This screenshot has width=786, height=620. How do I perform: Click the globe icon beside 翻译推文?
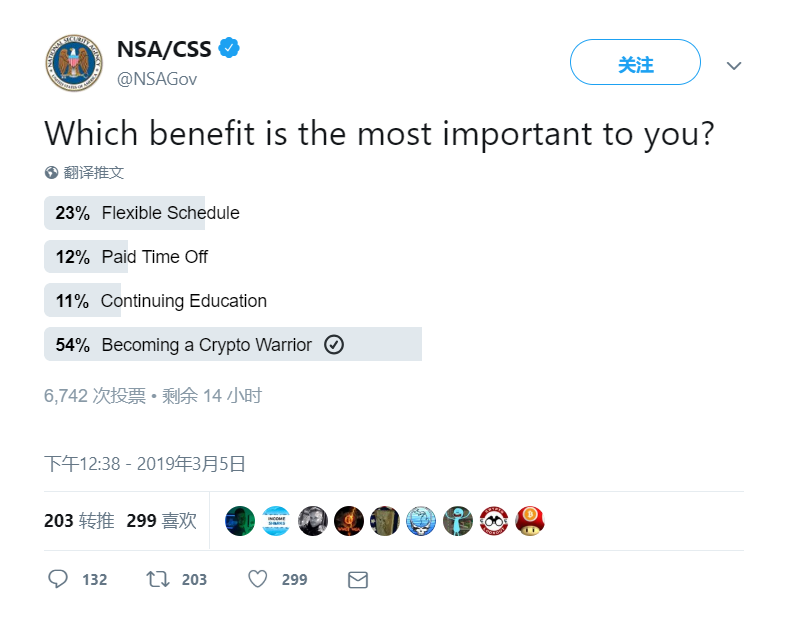click(x=51, y=173)
